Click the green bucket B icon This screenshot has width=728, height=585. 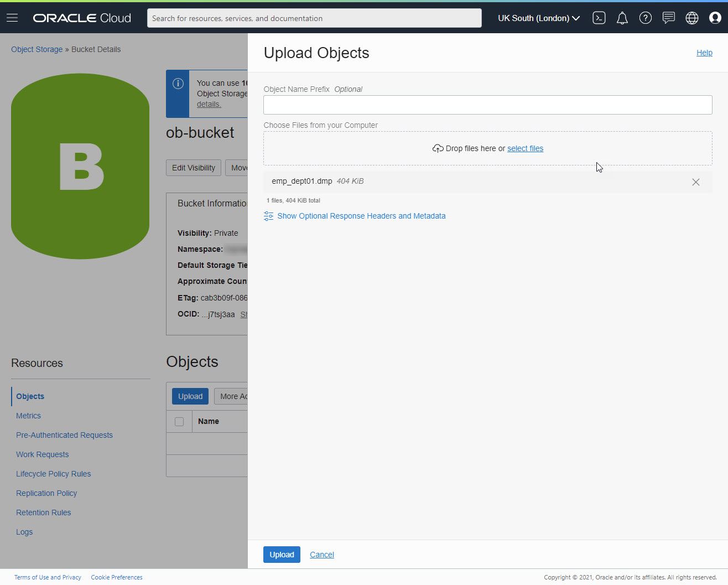(80, 167)
